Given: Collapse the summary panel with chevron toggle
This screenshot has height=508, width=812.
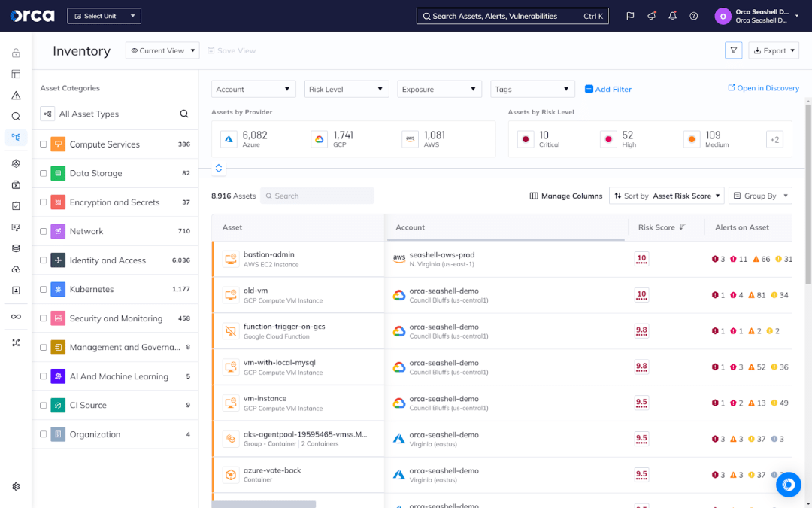Looking at the screenshot, I should (219, 168).
